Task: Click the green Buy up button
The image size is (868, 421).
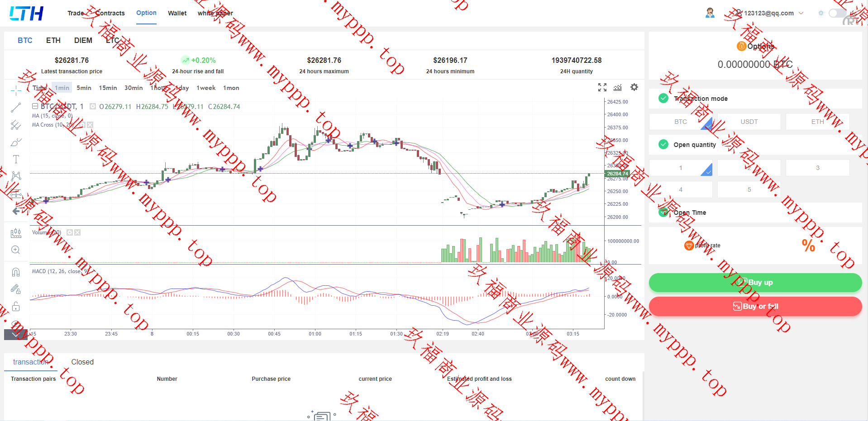Action: [x=755, y=283]
